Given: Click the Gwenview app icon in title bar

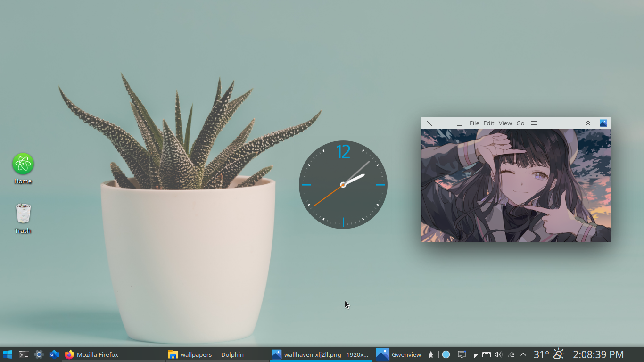Looking at the screenshot, I should point(603,123).
